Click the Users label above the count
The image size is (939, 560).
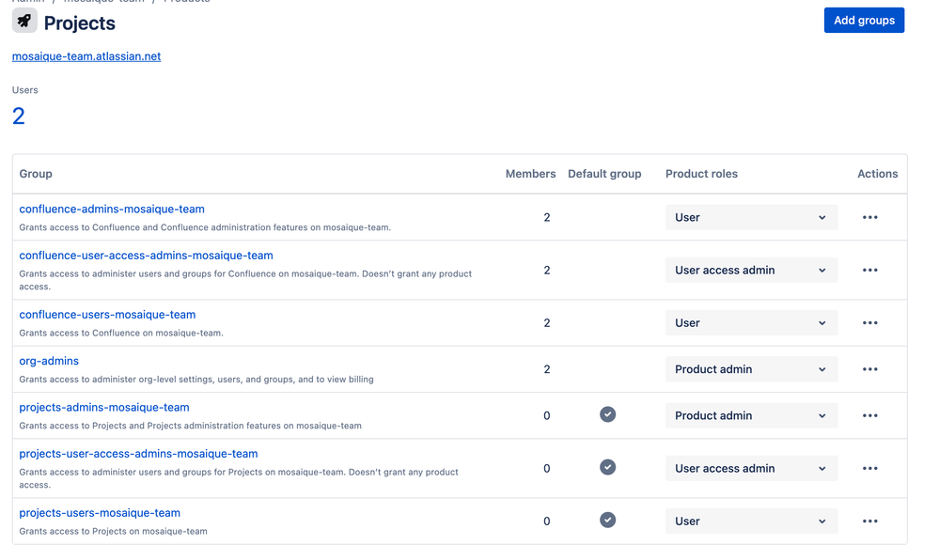click(25, 90)
